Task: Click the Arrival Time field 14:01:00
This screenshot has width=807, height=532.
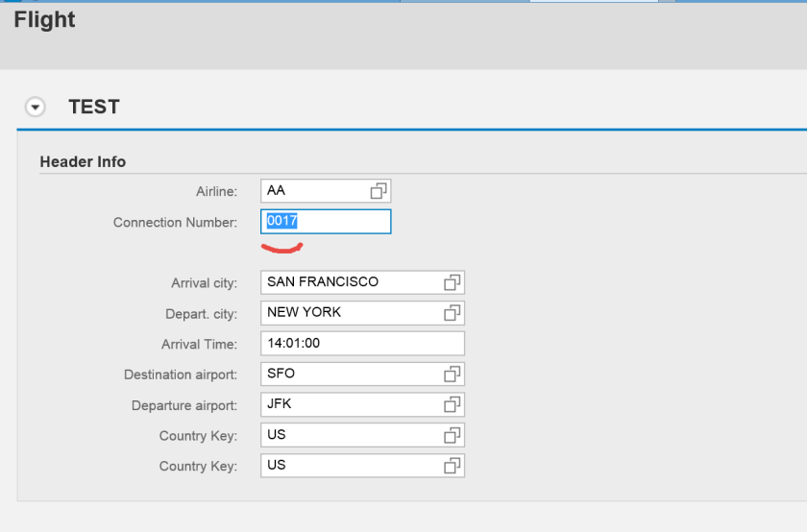Action: 363,343
